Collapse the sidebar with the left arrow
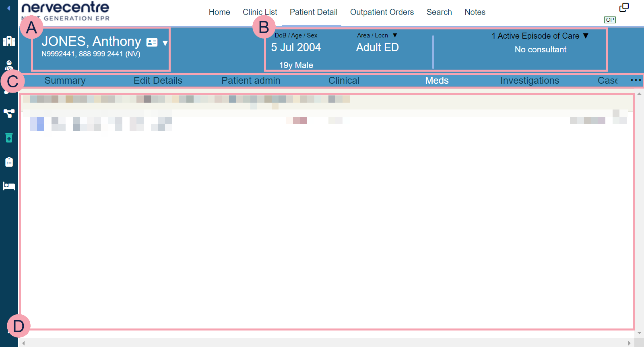Screen dimensions: 644x347 click(x=8, y=8)
